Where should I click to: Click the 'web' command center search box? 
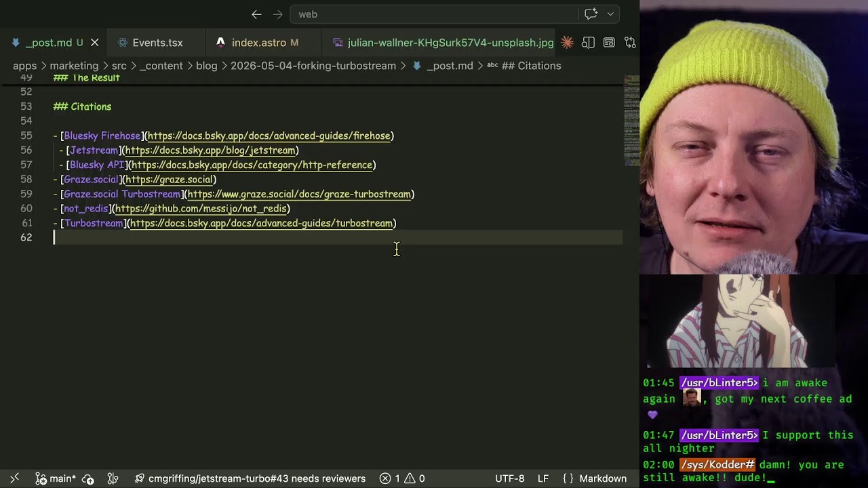[434, 14]
